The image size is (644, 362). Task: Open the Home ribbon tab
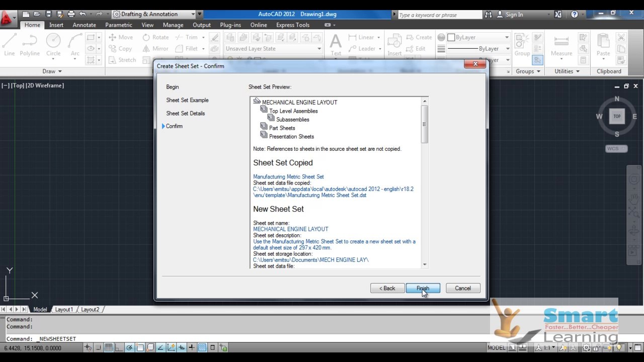tap(32, 25)
